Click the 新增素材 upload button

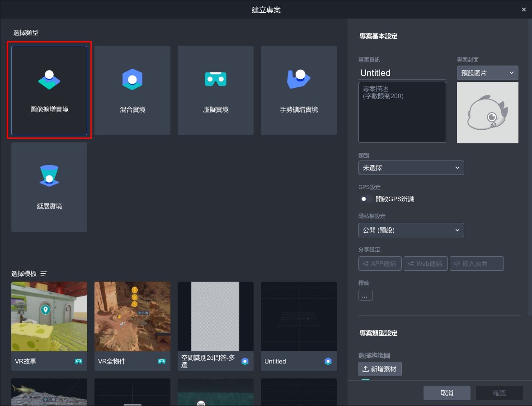point(380,369)
